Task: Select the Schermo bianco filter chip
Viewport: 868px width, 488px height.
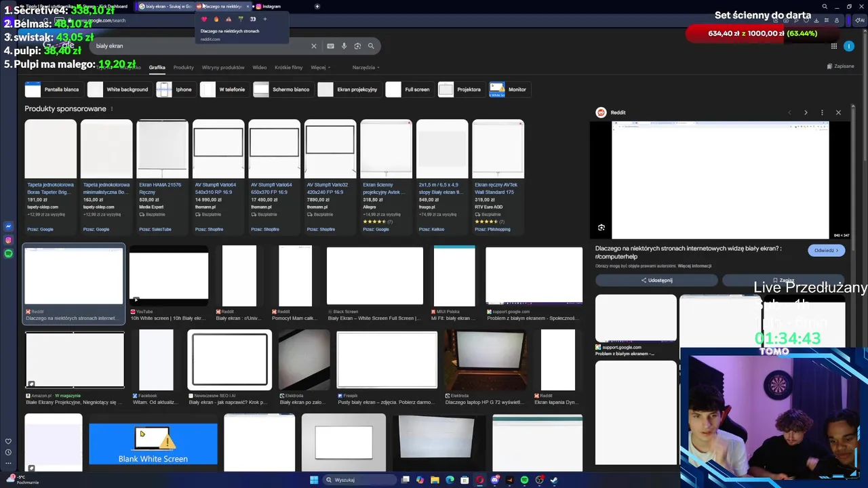Action: pos(283,89)
